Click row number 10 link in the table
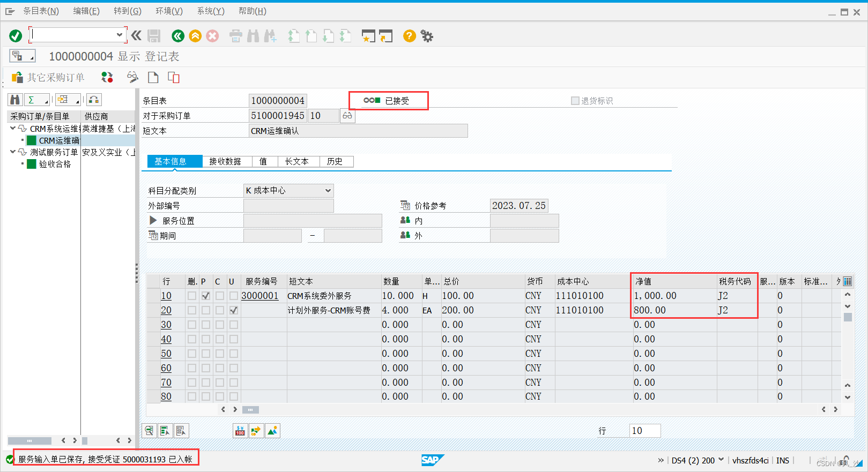 (x=166, y=296)
